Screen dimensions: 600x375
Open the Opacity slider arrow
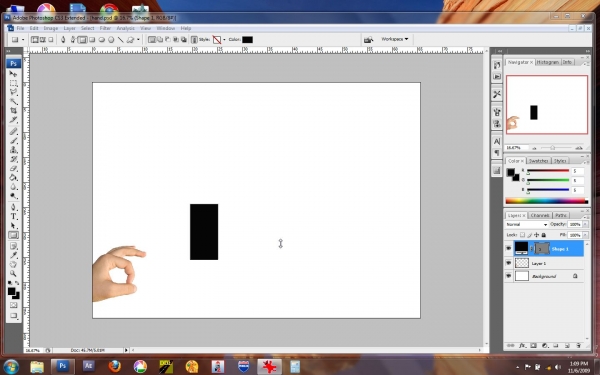[585, 224]
